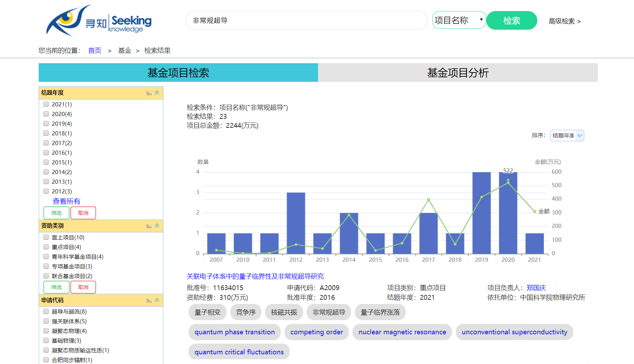Collapse the 申请代码 filter panel
The image size is (634, 364).
(x=157, y=300)
